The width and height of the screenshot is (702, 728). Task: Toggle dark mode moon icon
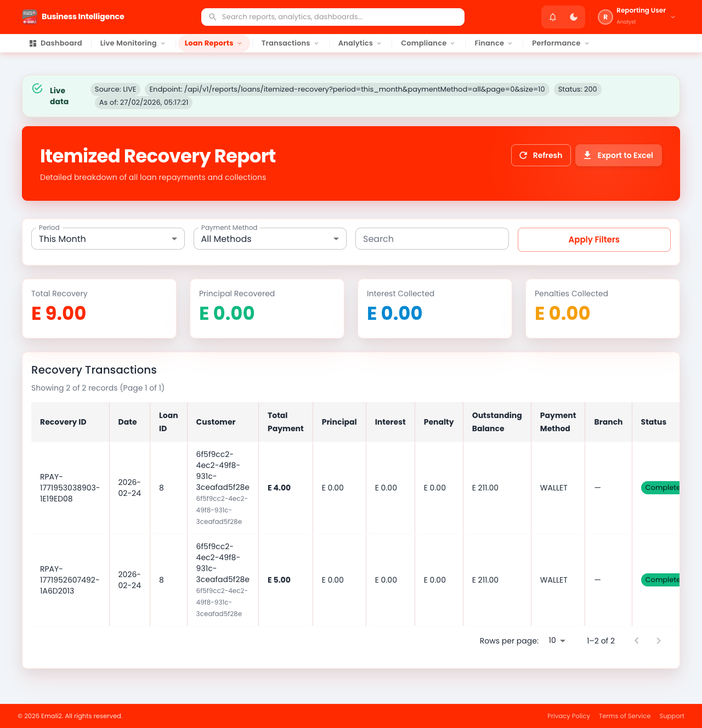[574, 17]
